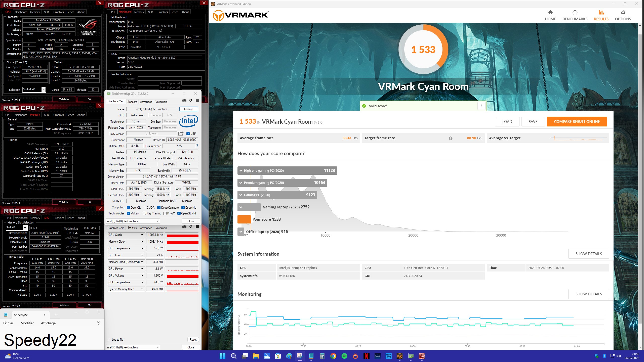Click the 1 533 score ring
644x362 pixels.
[423, 50]
